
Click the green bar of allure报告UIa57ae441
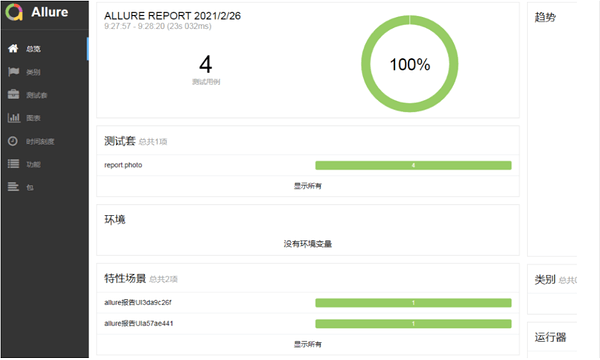413,324
